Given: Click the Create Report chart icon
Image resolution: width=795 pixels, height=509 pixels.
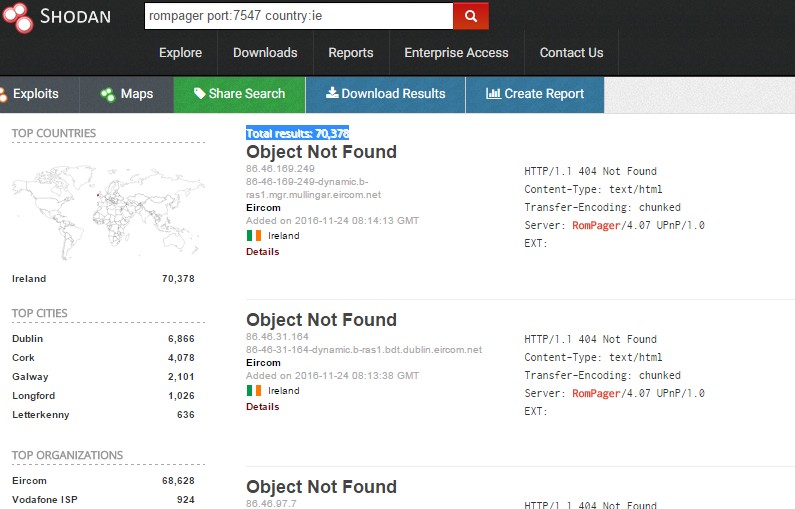Looking at the screenshot, I should tap(493, 93).
